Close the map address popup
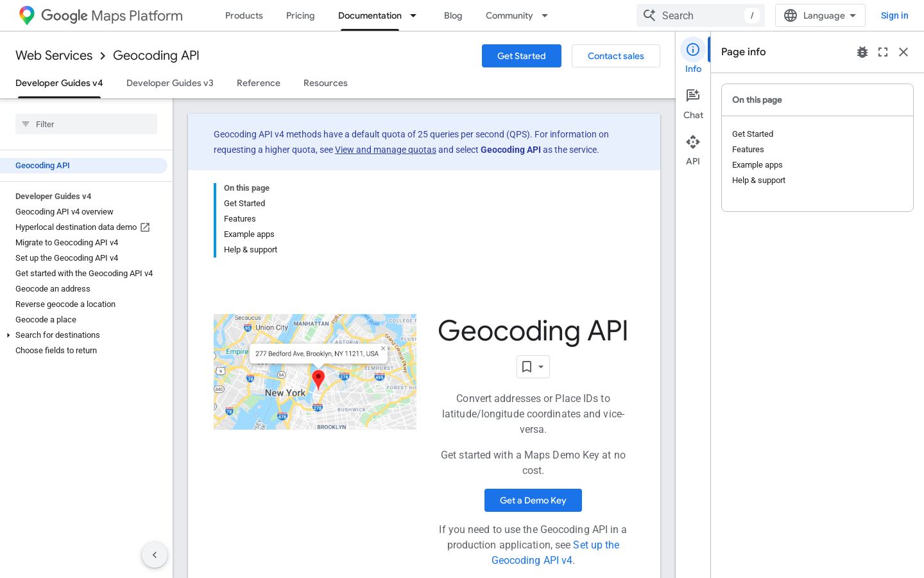This screenshot has width=924, height=578. pyautogui.click(x=383, y=349)
